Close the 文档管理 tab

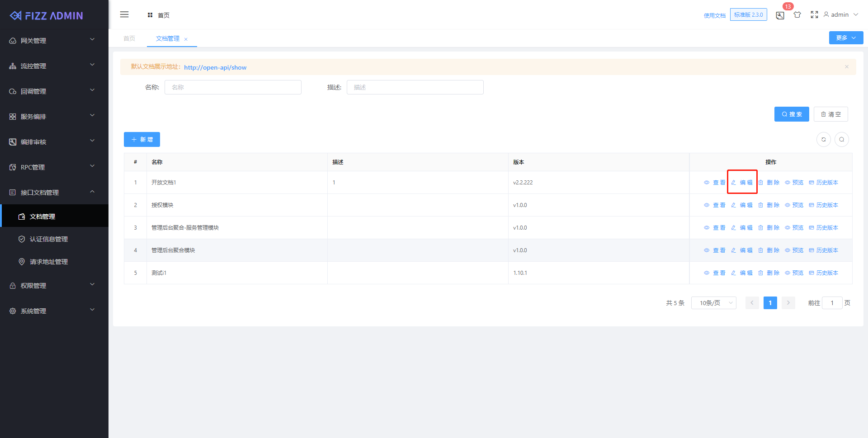pyautogui.click(x=186, y=39)
